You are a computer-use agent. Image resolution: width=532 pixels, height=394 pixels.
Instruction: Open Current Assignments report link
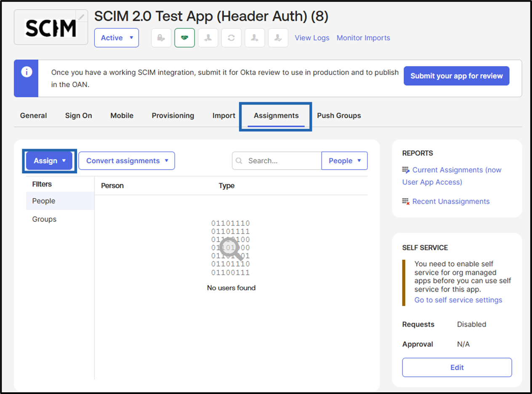pos(452,176)
